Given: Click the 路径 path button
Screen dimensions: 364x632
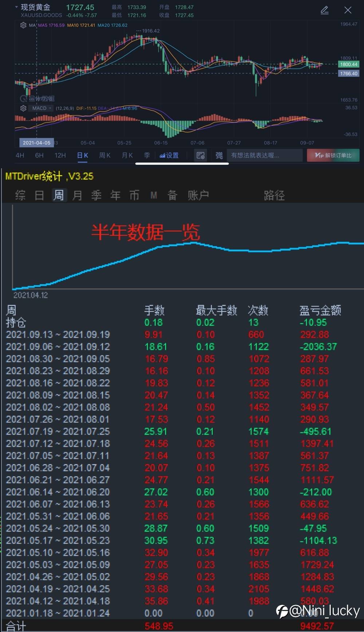Looking at the screenshot, I should [274, 195].
